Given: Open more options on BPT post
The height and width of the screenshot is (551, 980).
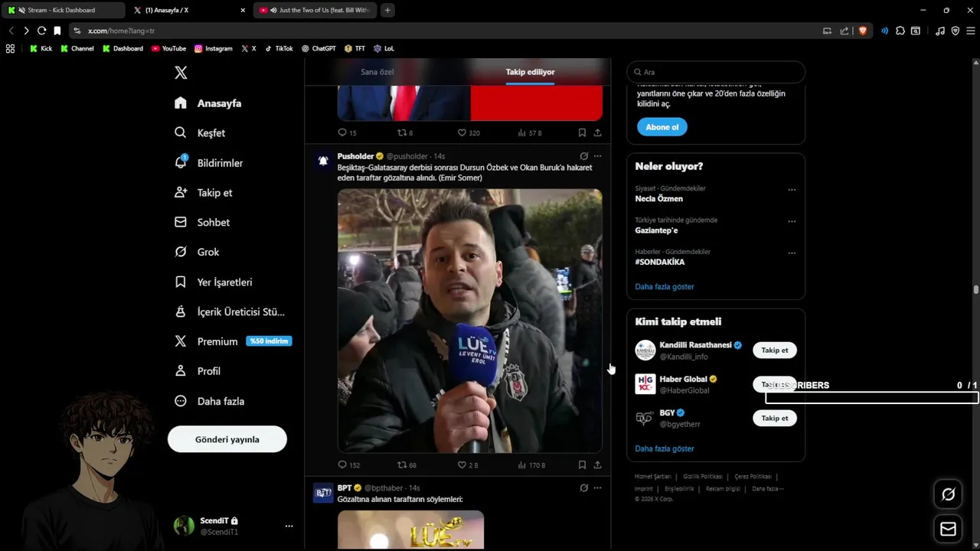Looking at the screenshot, I should coord(597,487).
